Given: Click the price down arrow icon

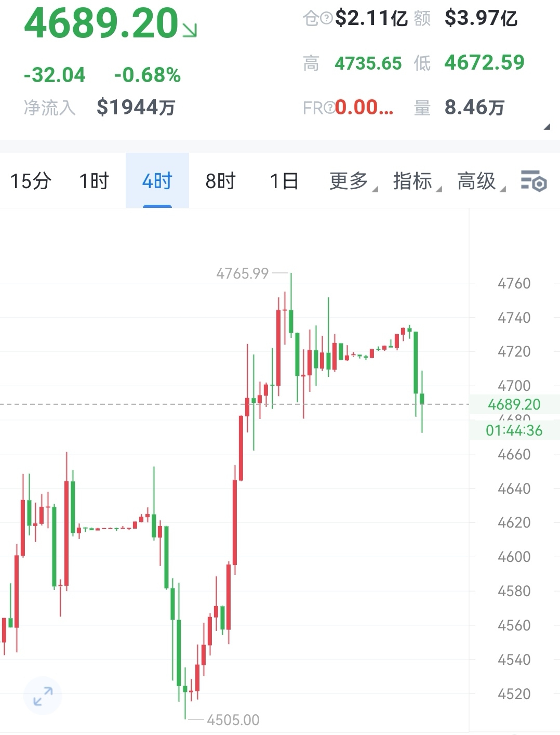Looking at the screenshot, I should 190,31.
